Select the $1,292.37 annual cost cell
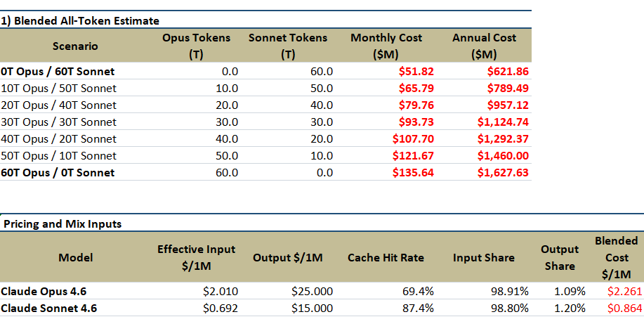Viewport: 644px width, 331px height. click(x=503, y=138)
